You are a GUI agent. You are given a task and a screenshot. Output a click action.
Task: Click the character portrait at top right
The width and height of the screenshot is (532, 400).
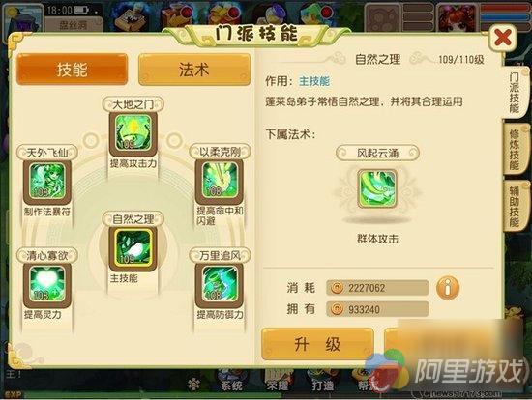[x=456, y=18]
